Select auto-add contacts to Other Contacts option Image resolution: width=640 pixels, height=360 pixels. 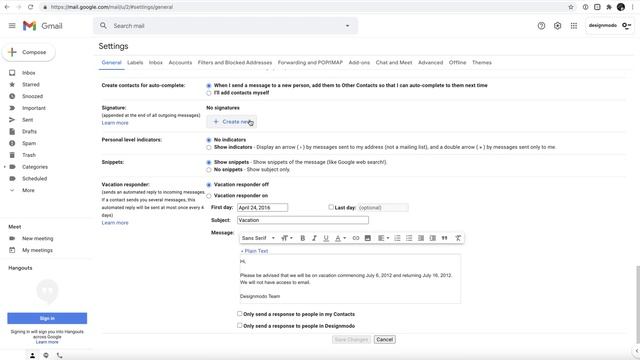click(x=209, y=86)
